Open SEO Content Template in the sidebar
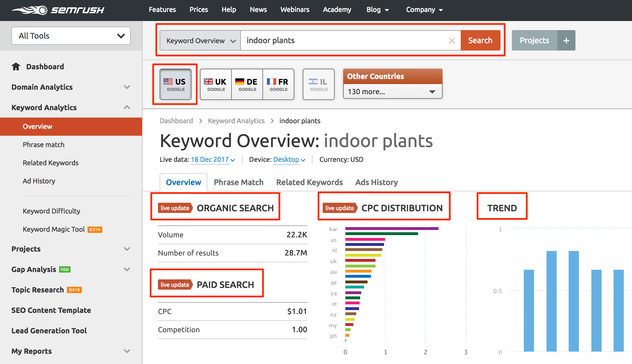 pyautogui.click(x=51, y=310)
